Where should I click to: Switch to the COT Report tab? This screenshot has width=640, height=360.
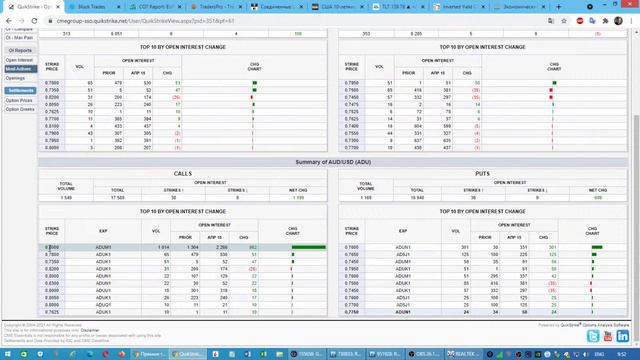[156, 7]
